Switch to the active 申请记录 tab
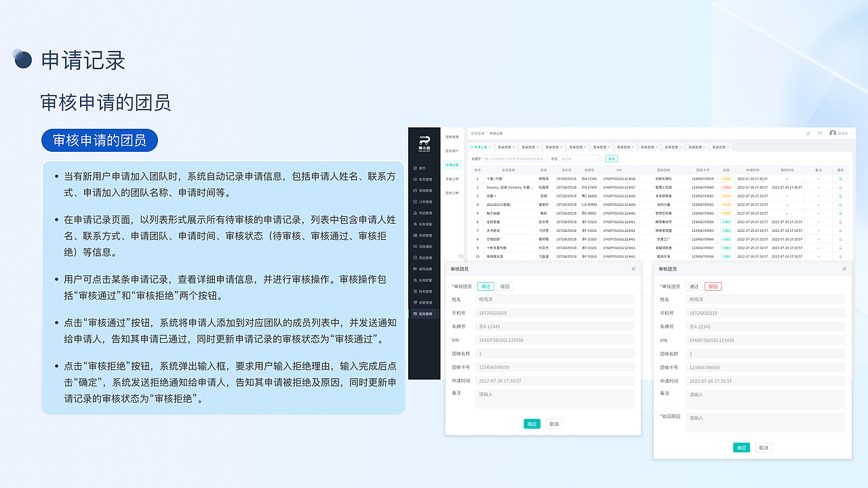This screenshot has height=488, width=868. tap(480, 147)
